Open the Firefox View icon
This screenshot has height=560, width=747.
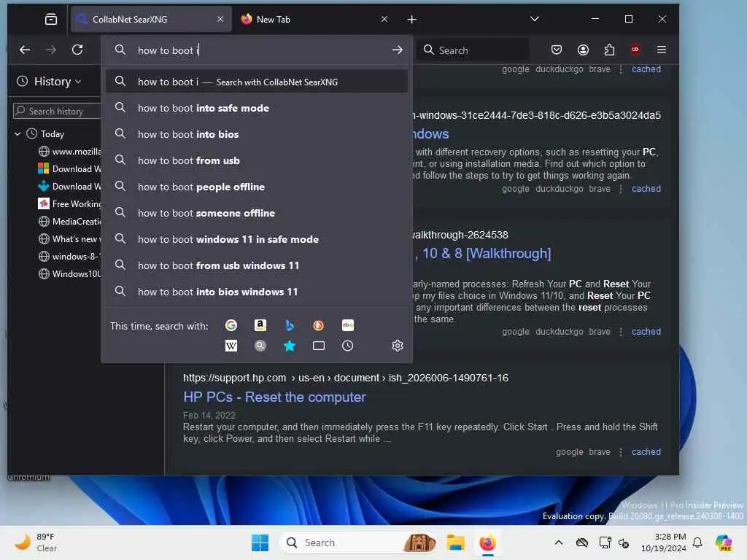tap(51, 19)
